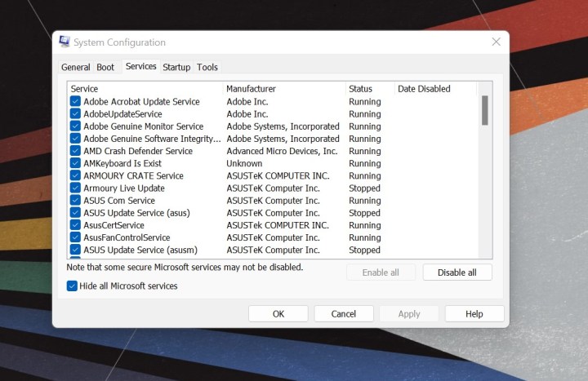
Task: Uncheck Adobe Genuine Monitor Service
Action: pos(75,126)
